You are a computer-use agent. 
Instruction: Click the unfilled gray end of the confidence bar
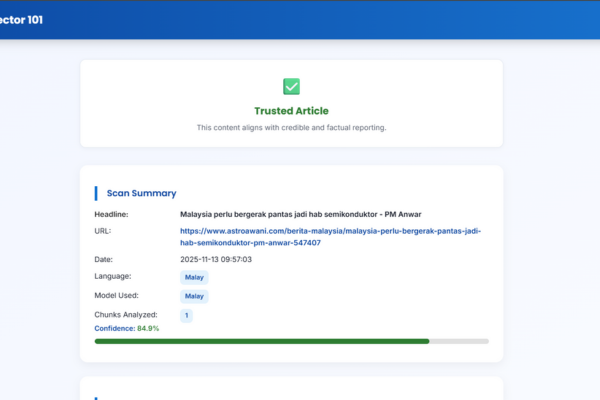(x=459, y=341)
